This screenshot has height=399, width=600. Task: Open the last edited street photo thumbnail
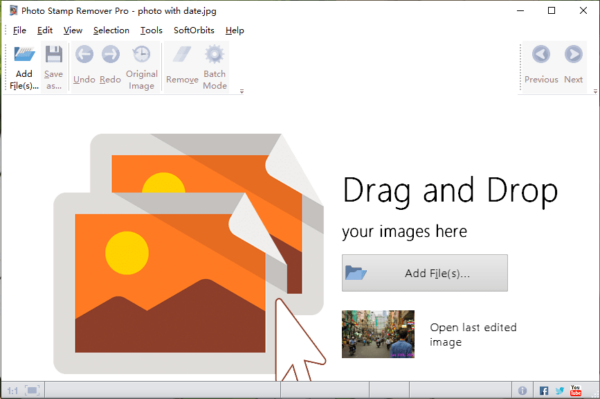(378, 334)
